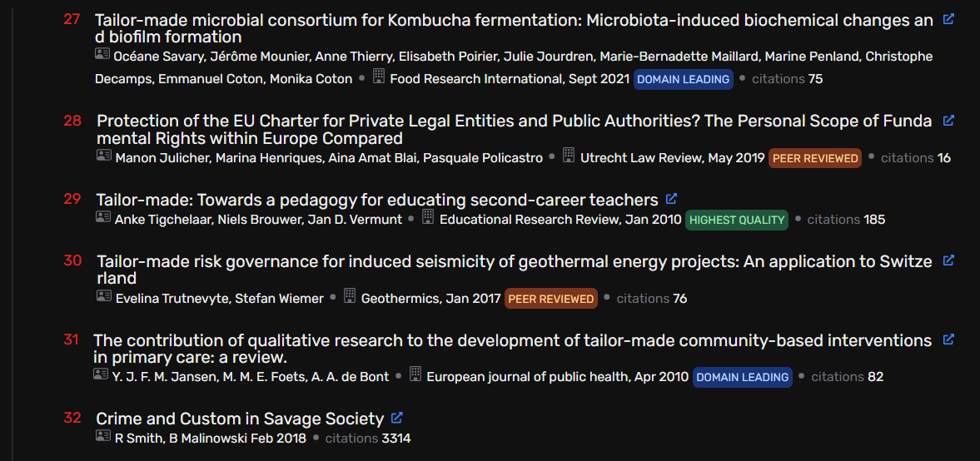Click citations count 3314

point(396,439)
